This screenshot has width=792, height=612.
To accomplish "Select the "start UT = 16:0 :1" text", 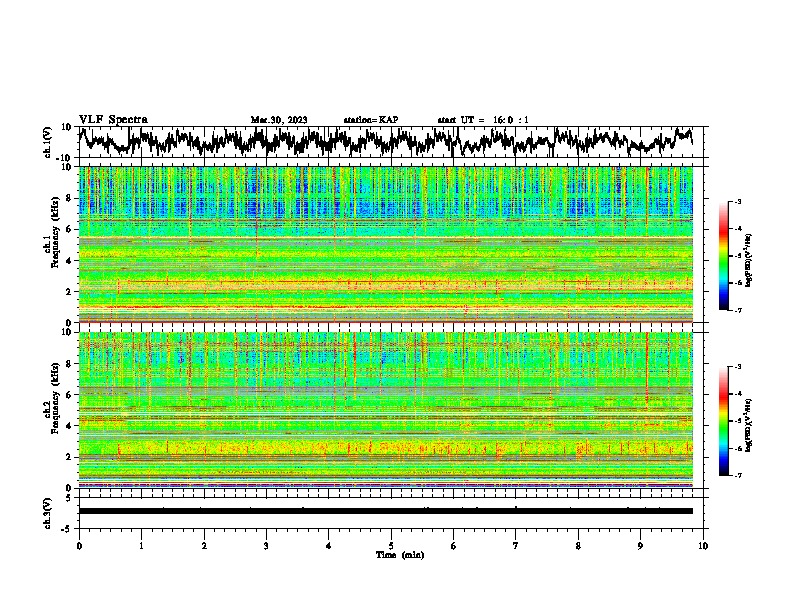I will click(x=483, y=120).
